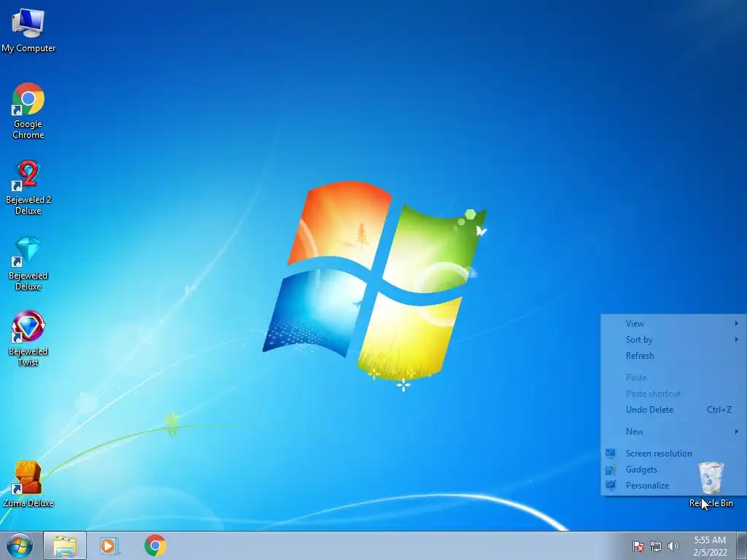The image size is (747, 560).
Task: Click the greyed-out Paste entry
Action: click(x=673, y=378)
